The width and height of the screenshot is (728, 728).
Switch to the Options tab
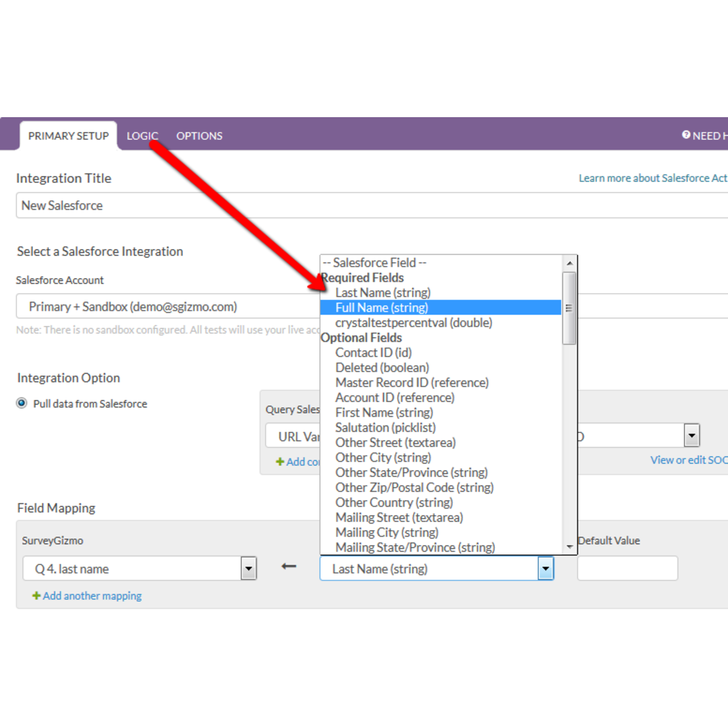tap(199, 135)
